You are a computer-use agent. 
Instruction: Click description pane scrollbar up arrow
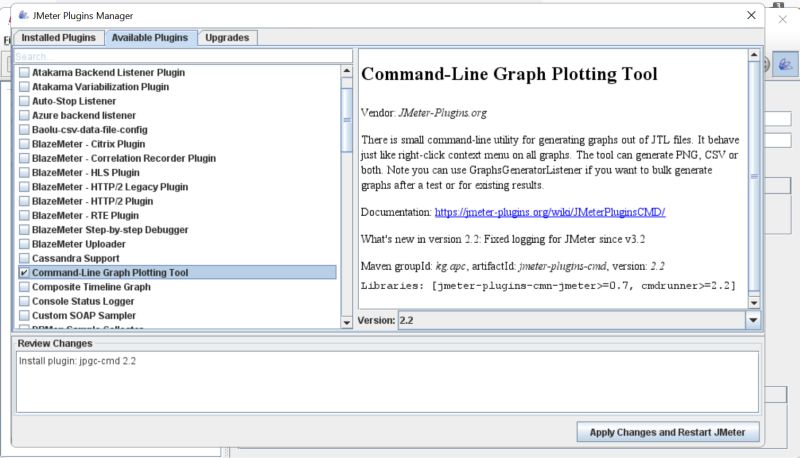[754, 55]
